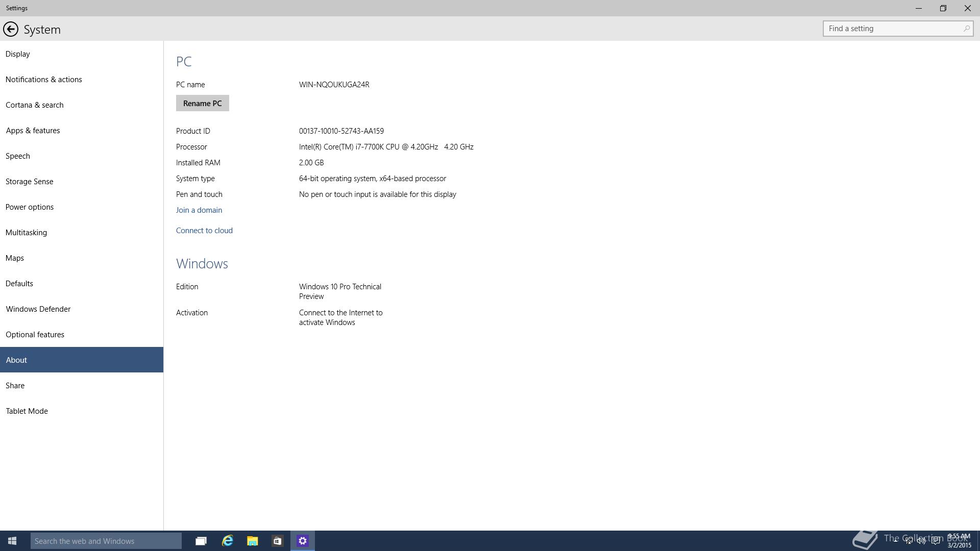
Task: Select Defaults in the sidebar
Action: pyautogui.click(x=82, y=283)
